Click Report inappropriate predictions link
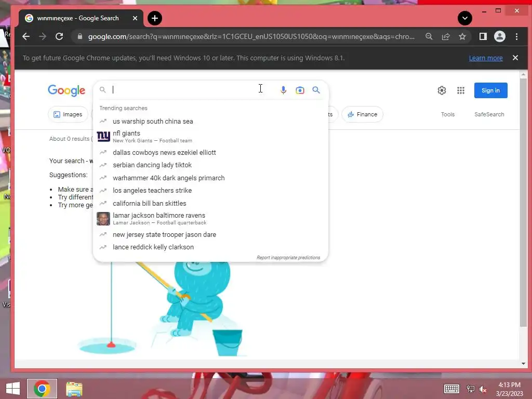The width and height of the screenshot is (532, 399). (x=288, y=258)
